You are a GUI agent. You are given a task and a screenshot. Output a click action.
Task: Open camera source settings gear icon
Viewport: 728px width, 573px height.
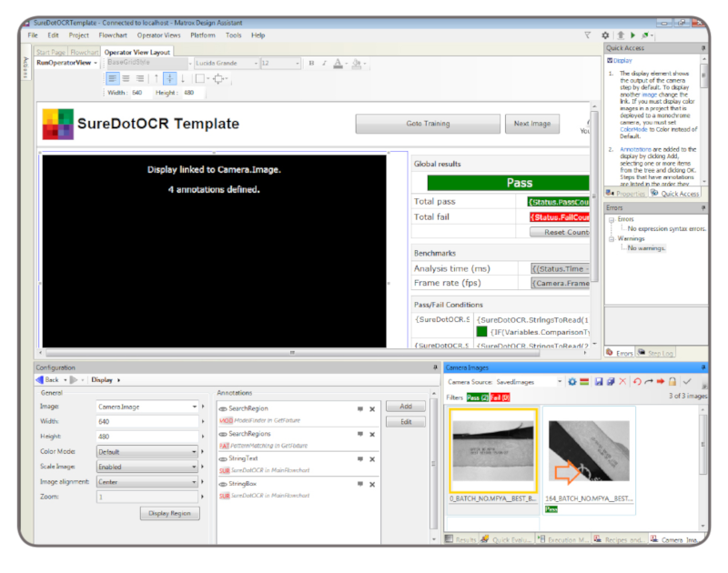tap(572, 381)
